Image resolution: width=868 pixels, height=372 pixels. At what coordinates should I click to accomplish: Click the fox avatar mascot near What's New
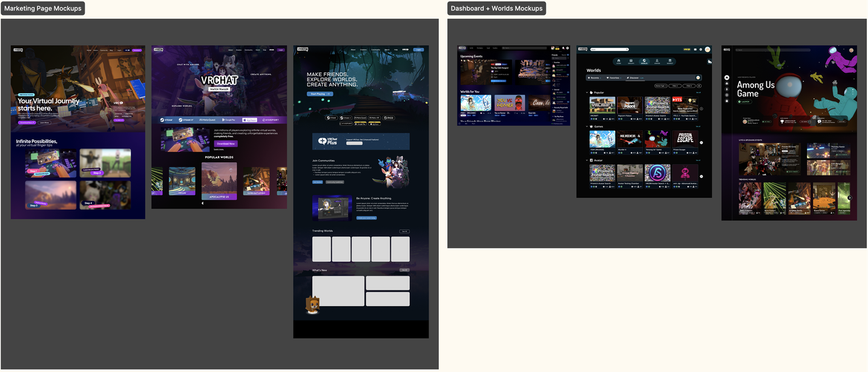tap(312, 305)
